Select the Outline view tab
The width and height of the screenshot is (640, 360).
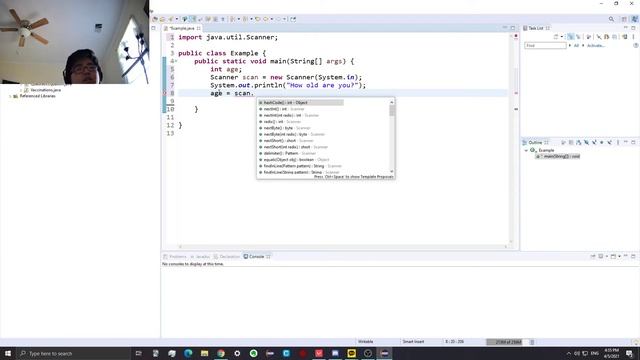click(x=535, y=142)
